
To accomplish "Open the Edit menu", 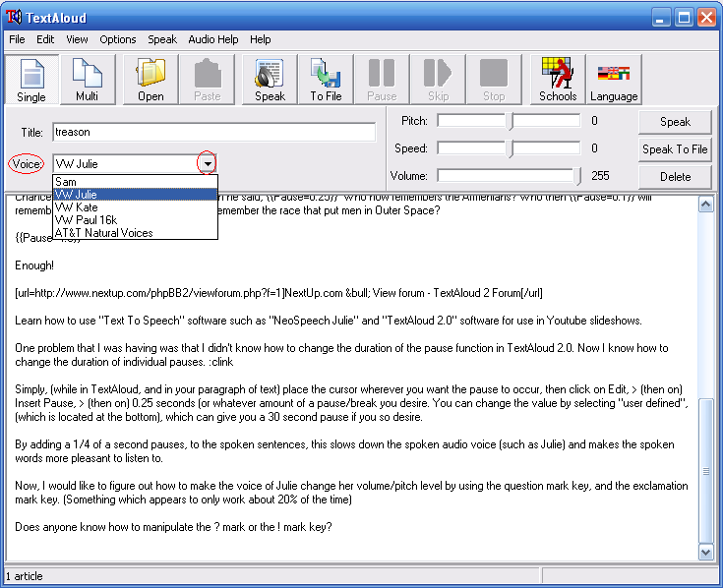I will pyautogui.click(x=45, y=39).
